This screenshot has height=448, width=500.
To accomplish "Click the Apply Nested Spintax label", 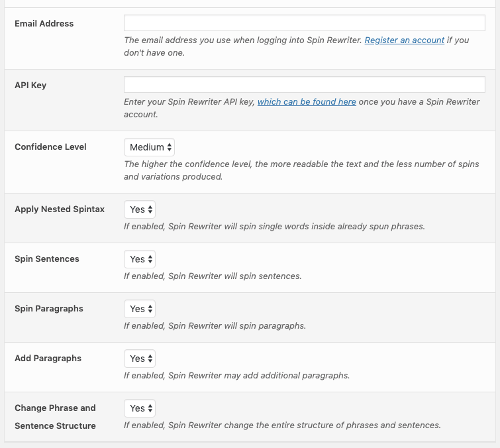I will point(60,209).
